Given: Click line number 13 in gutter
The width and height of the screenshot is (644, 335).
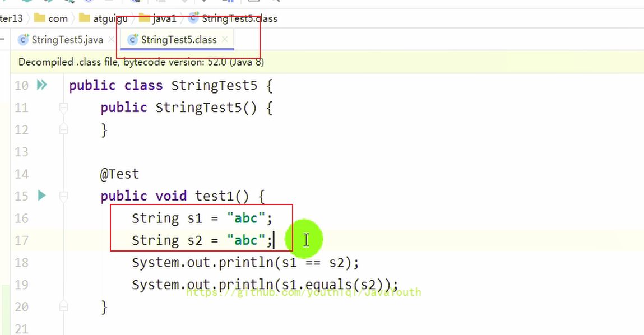Looking at the screenshot, I should (21, 152).
